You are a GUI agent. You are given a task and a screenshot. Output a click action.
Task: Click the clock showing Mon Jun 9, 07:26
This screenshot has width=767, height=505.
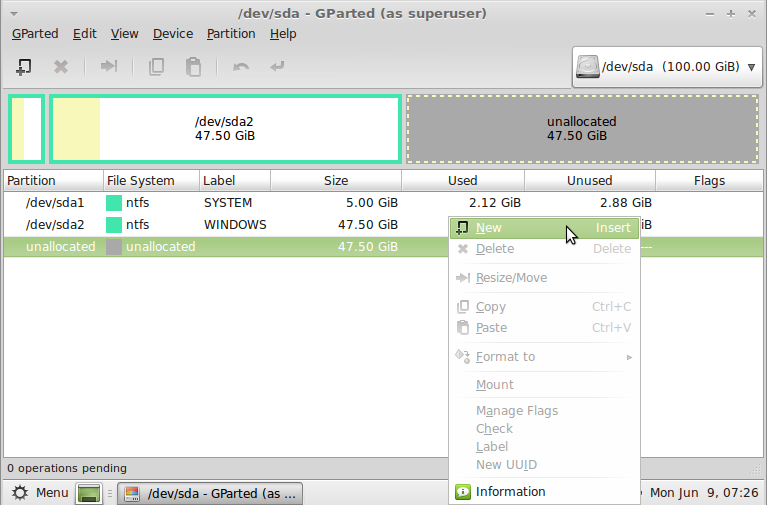pos(704,493)
